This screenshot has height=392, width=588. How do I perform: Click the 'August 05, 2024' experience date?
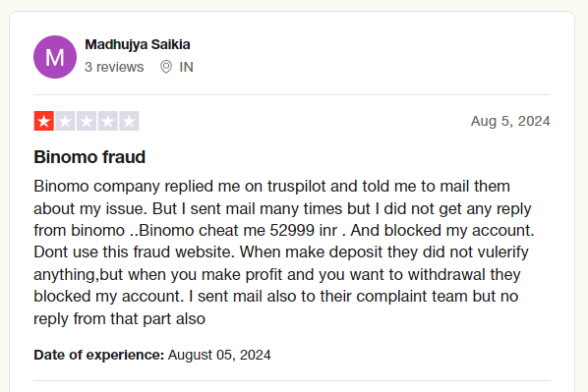pos(219,355)
